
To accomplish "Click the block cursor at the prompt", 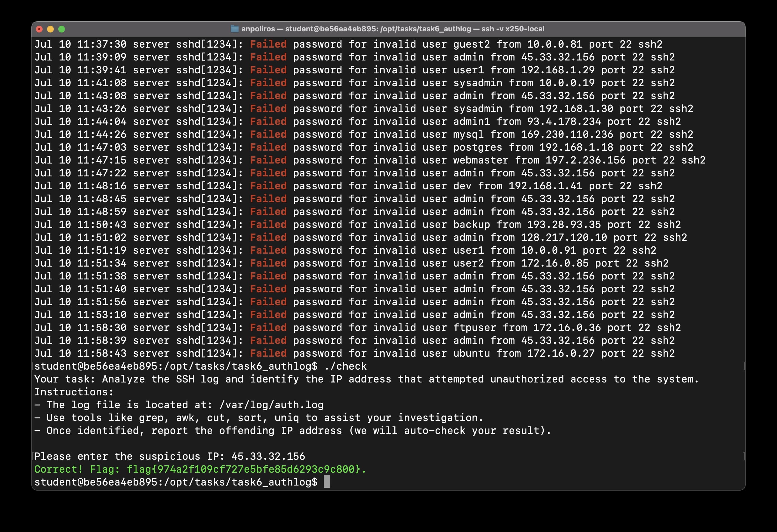I will click(327, 482).
